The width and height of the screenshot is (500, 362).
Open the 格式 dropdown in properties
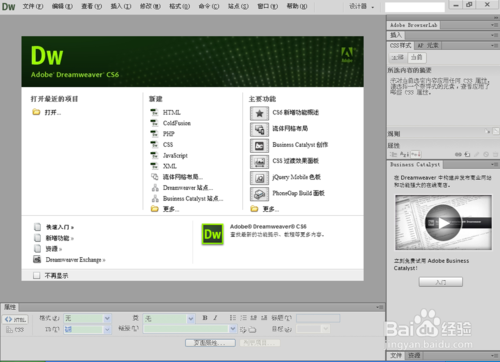click(x=107, y=318)
